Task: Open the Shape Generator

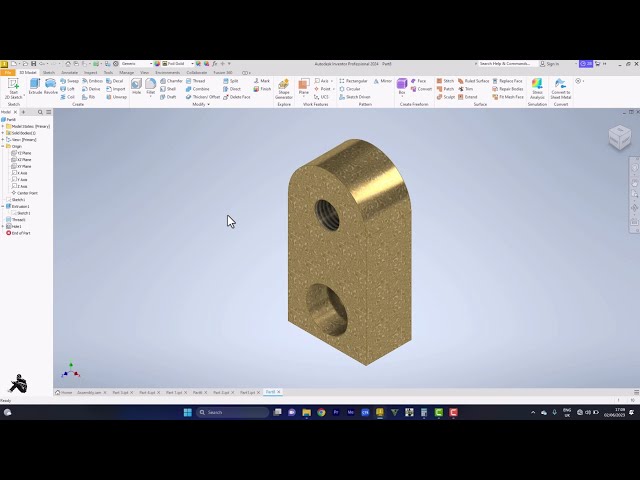Action: (x=284, y=89)
